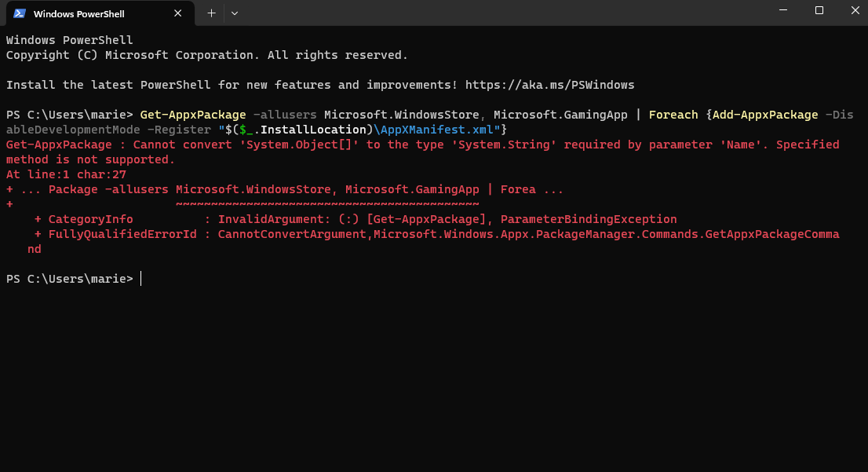Screen dimensions: 868x472
Task: Click the PowerShell icon in tab
Action: [20, 13]
